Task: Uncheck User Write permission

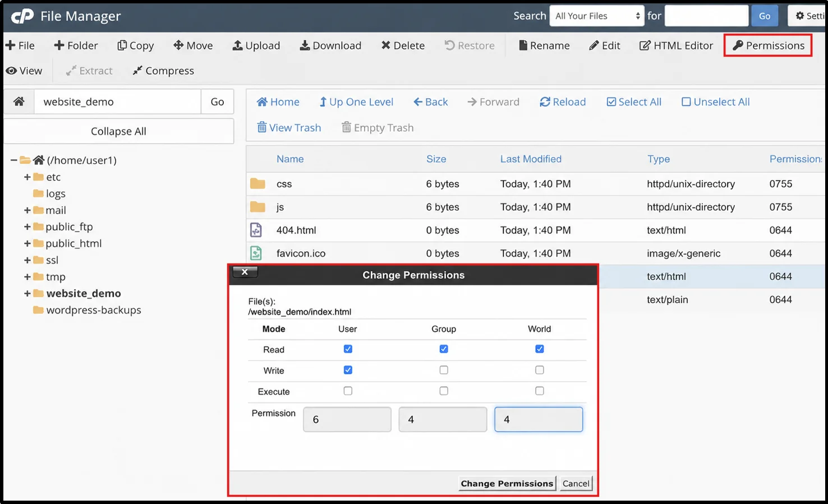Action: (x=348, y=370)
